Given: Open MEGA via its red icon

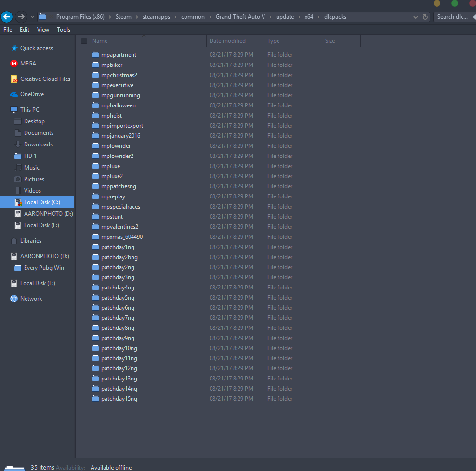Looking at the screenshot, I should coord(14,64).
